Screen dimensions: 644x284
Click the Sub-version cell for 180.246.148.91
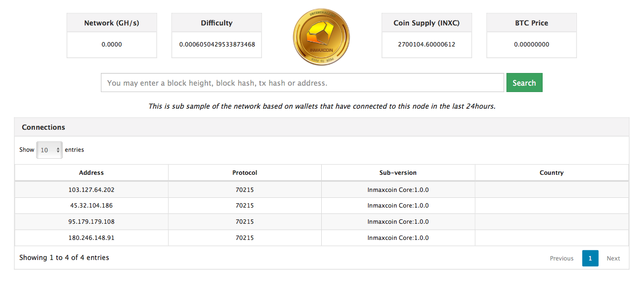(x=398, y=238)
